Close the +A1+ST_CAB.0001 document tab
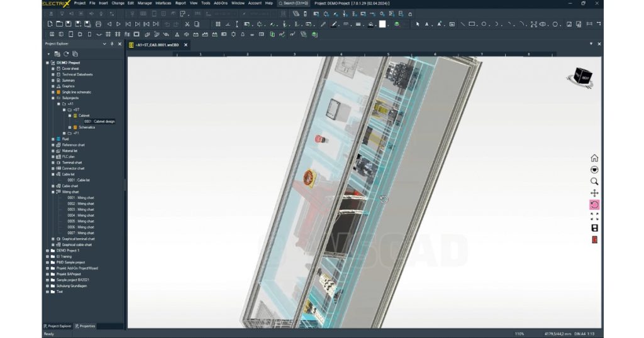The width and height of the screenshot is (644, 338). 186,45
